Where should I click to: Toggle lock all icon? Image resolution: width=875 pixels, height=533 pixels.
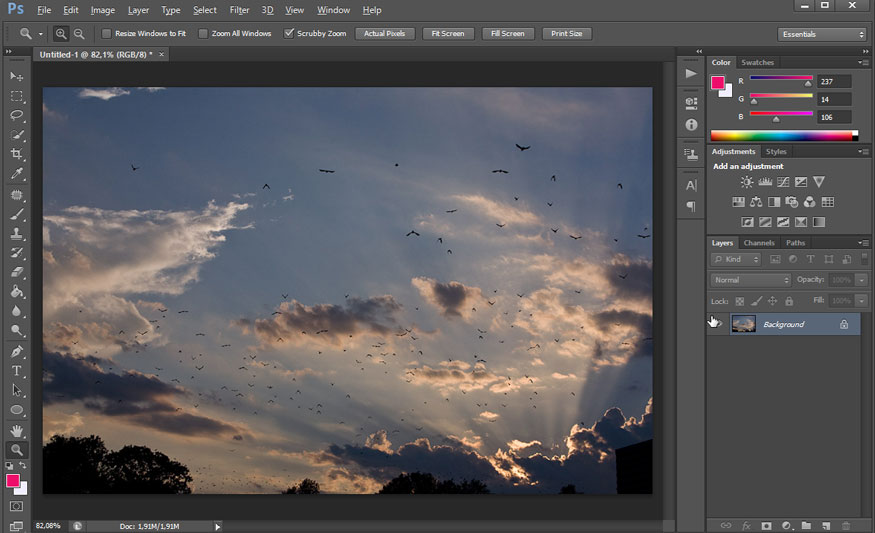pyautogui.click(x=789, y=301)
